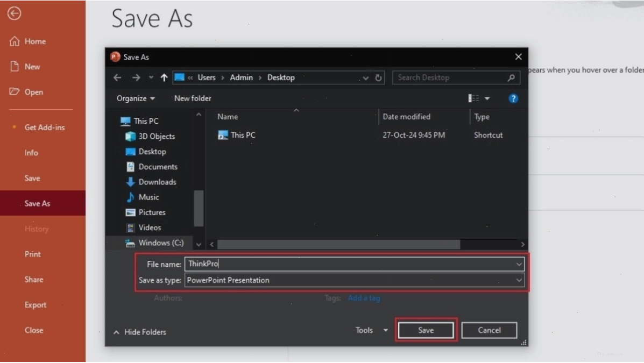The image size is (644, 363).
Task: Create a New folder
Action: click(193, 98)
